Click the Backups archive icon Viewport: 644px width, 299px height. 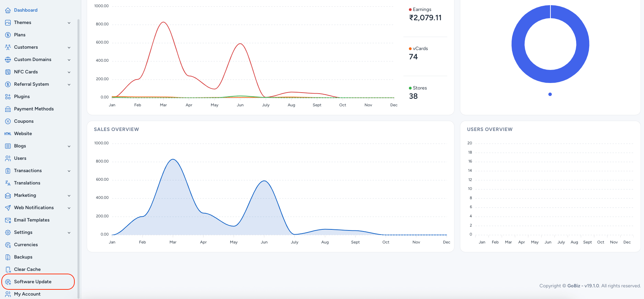8,257
